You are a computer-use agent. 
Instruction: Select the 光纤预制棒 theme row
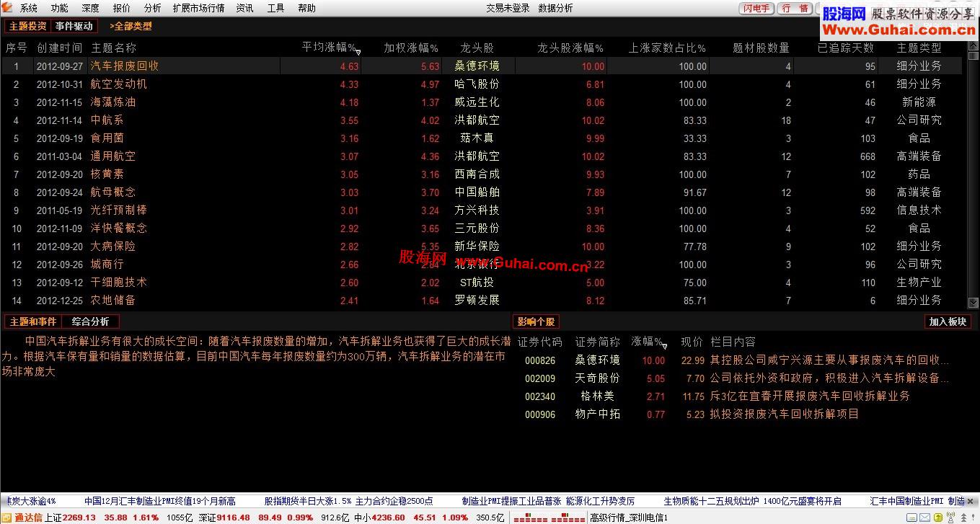click(481, 210)
